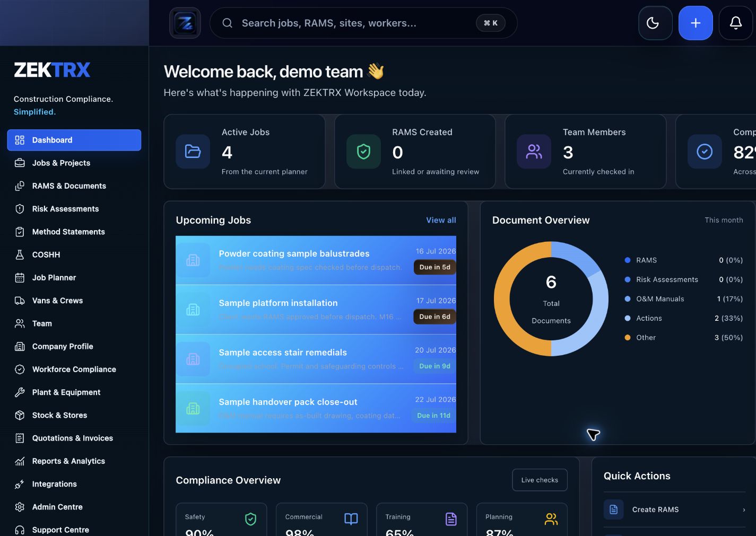Click the Stock & Stores box icon
Image resolution: width=756 pixels, height=536 pixels.
pyautogui.click(x=20, y=415)
